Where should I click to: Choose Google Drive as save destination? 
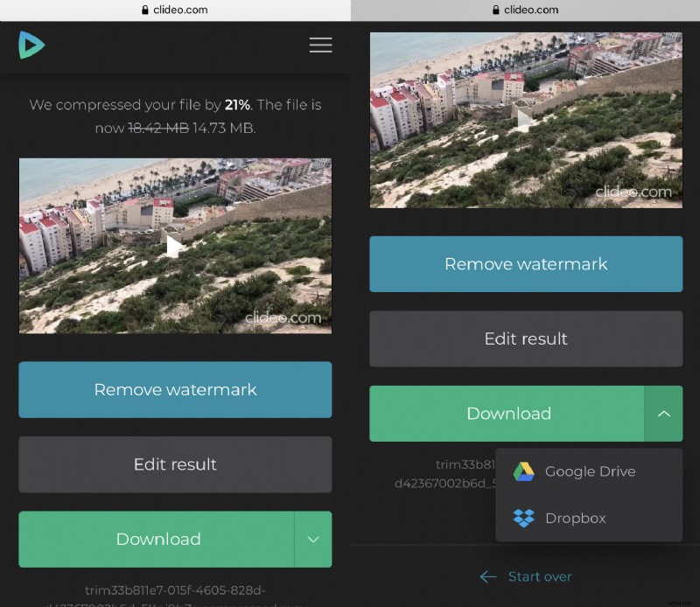(591, 471)
